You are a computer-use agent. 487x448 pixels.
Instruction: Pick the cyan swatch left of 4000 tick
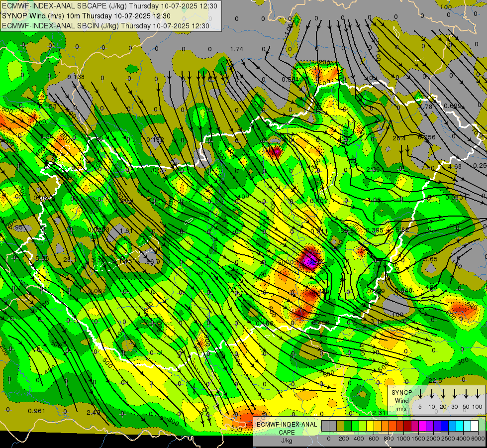click(x=459, y=426)
